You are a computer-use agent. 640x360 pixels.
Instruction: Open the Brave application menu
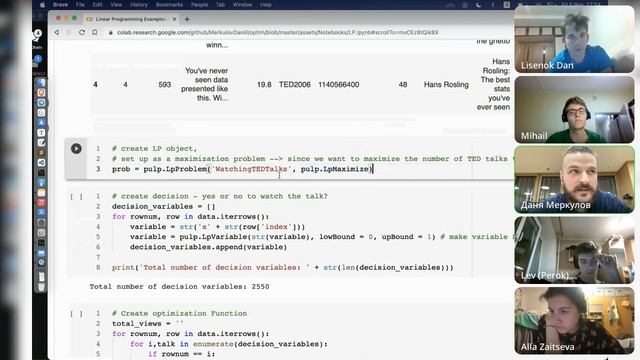(60, 5)
